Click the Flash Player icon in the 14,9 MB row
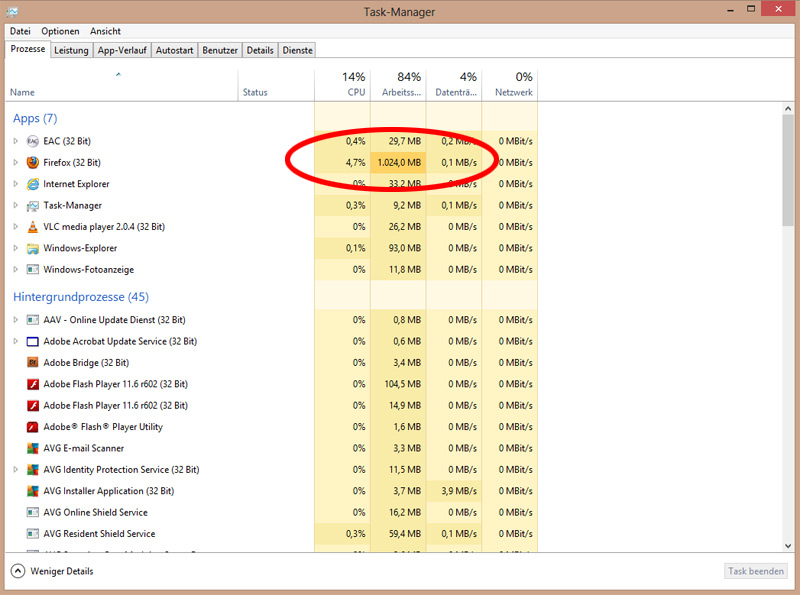 (33, 406)
